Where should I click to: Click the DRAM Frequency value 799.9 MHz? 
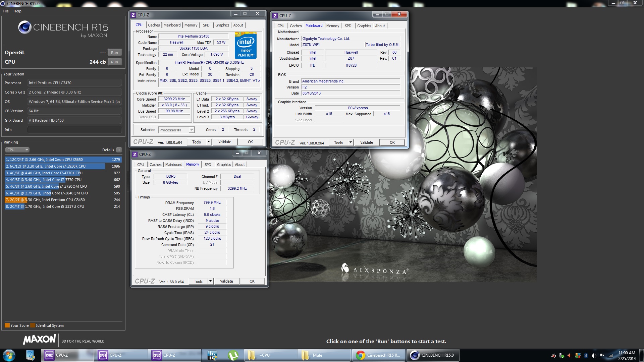click(212, 202)
